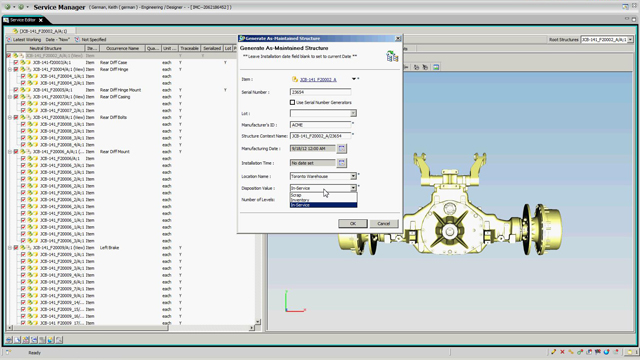The image size is (640, 360).
Task: Click the Generate As-Maintained Structure header icon
Action: [x=392, y=56]
